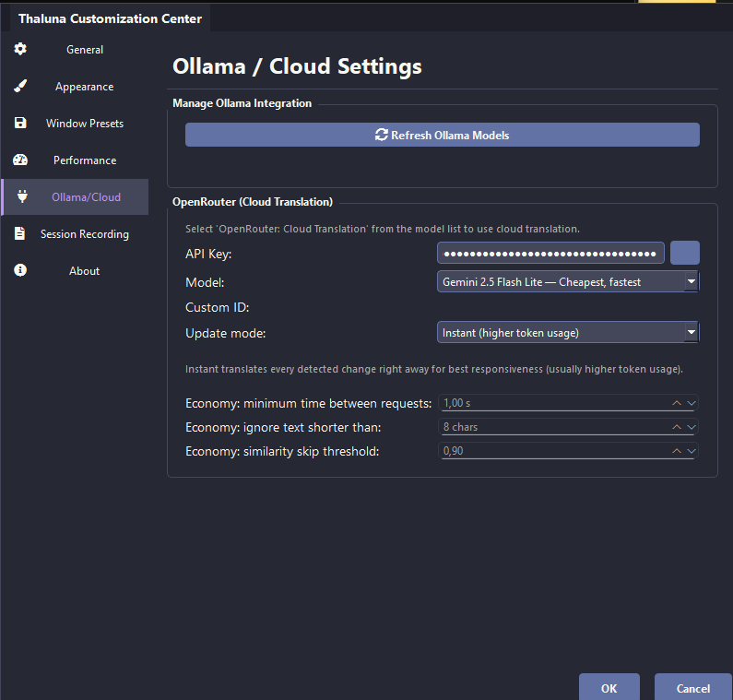Open the About page
The image size is (733, 700).
[x=75, y=271]
